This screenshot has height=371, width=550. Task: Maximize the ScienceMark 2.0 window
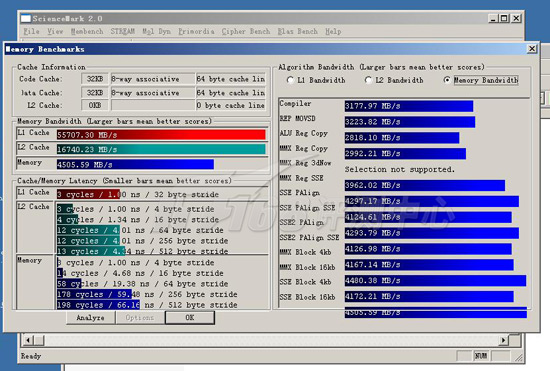coord(504,19)
